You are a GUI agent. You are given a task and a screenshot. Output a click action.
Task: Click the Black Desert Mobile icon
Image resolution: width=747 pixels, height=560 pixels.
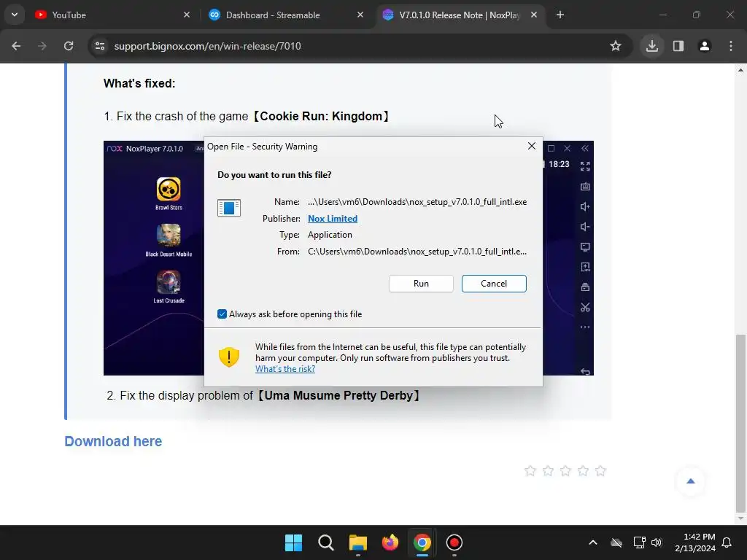point(169,236)
